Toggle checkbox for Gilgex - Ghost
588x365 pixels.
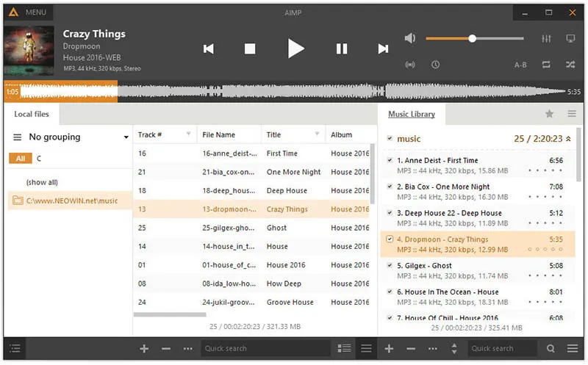tap(390, 266)
